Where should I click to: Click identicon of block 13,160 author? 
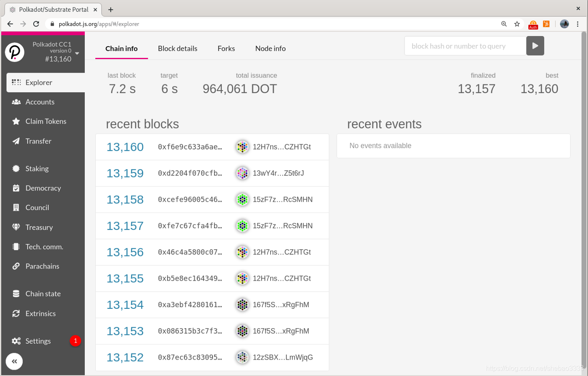(x=242, y=147)
